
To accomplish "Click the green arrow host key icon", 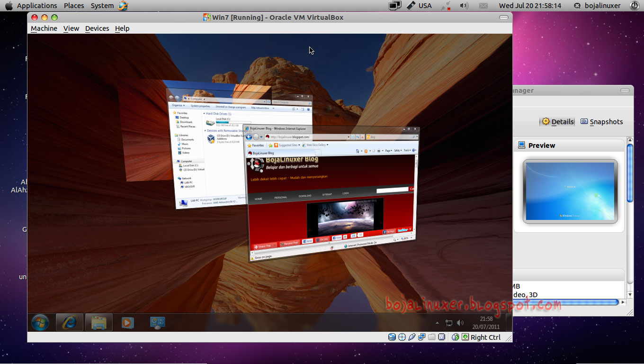I will (x=465, y=337).
